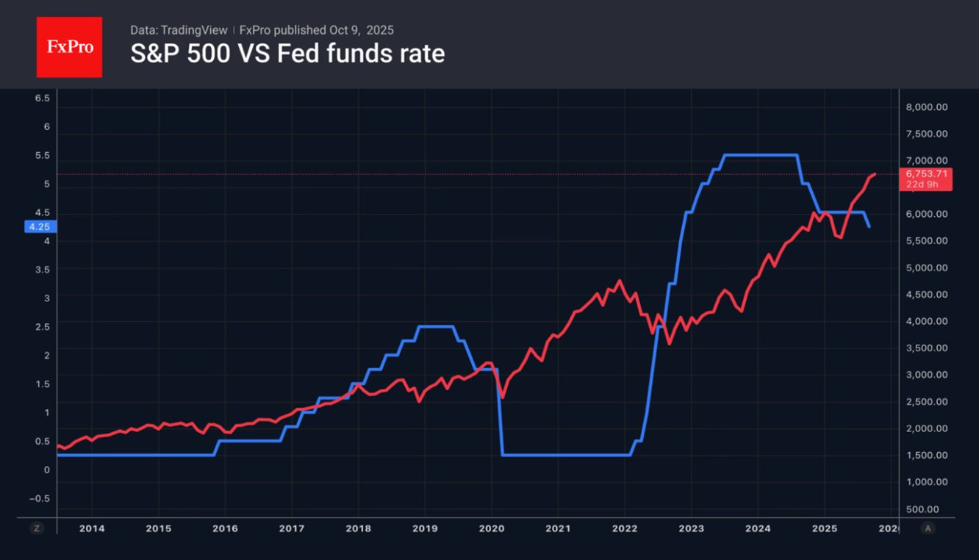
Task: Click the 2014 label on time axis
Action: pyautogui.click(x=92, y=528)
